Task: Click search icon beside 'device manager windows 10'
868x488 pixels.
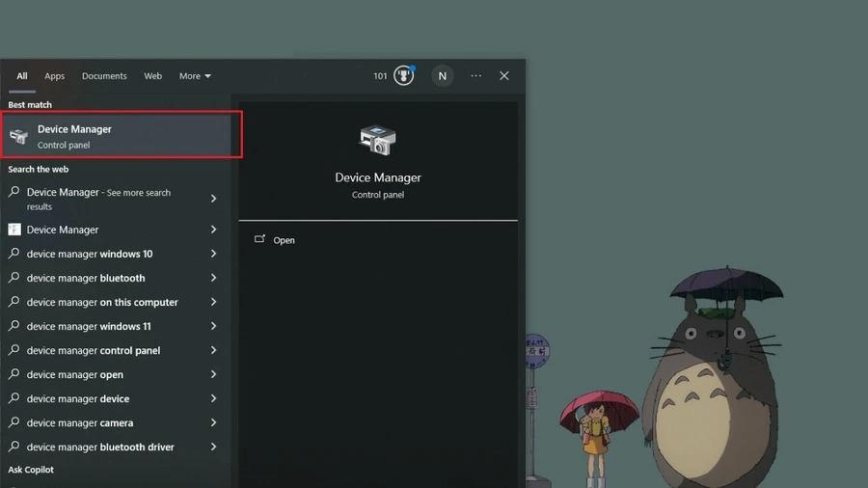Action: tap(14, 254)
